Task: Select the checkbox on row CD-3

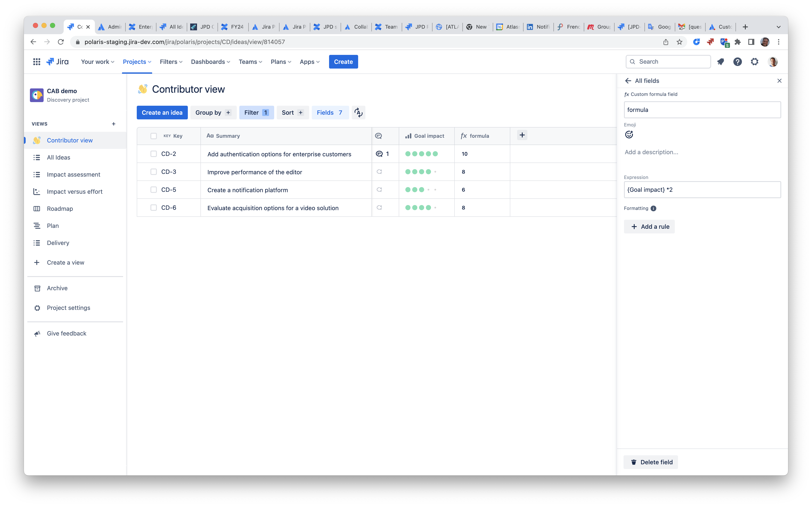Action: click(x=154, y=172)
